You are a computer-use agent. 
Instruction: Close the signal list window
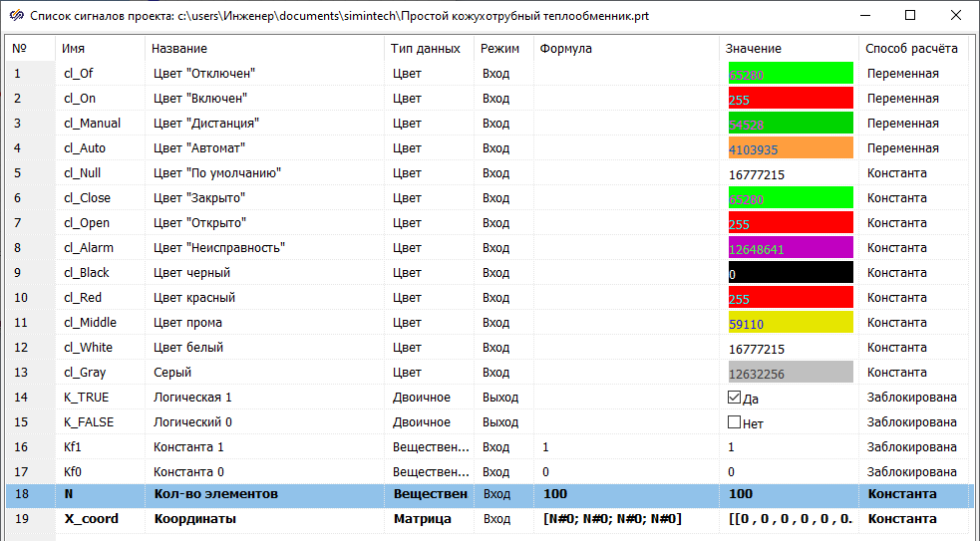(956, 16)
